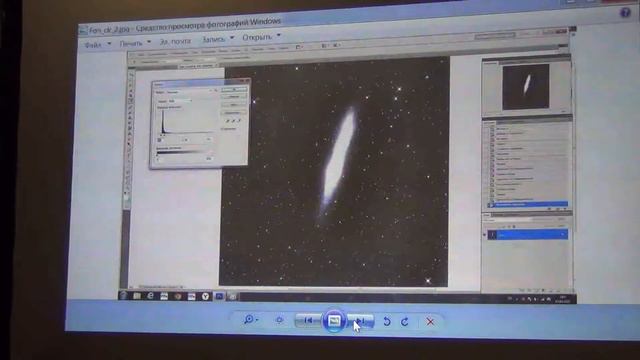Select the highlighted history state row
The width and height of the screenshot is (640, 360).
point(527,204)
